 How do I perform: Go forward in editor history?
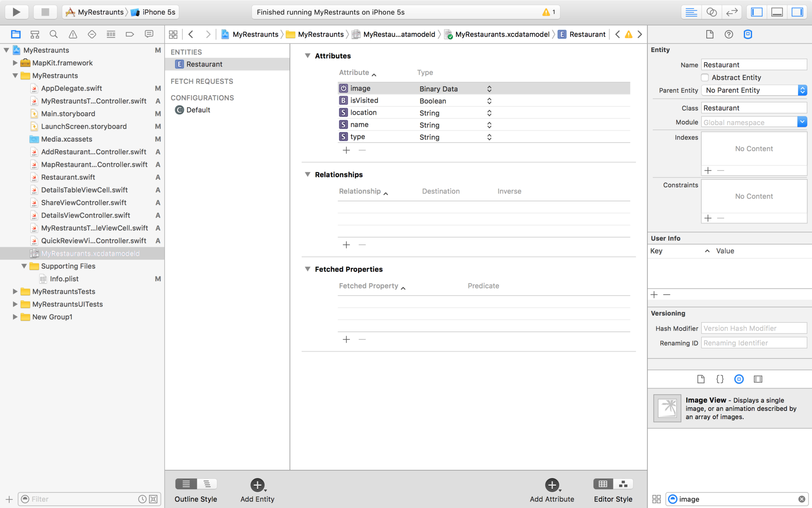[x=208, y=34]
